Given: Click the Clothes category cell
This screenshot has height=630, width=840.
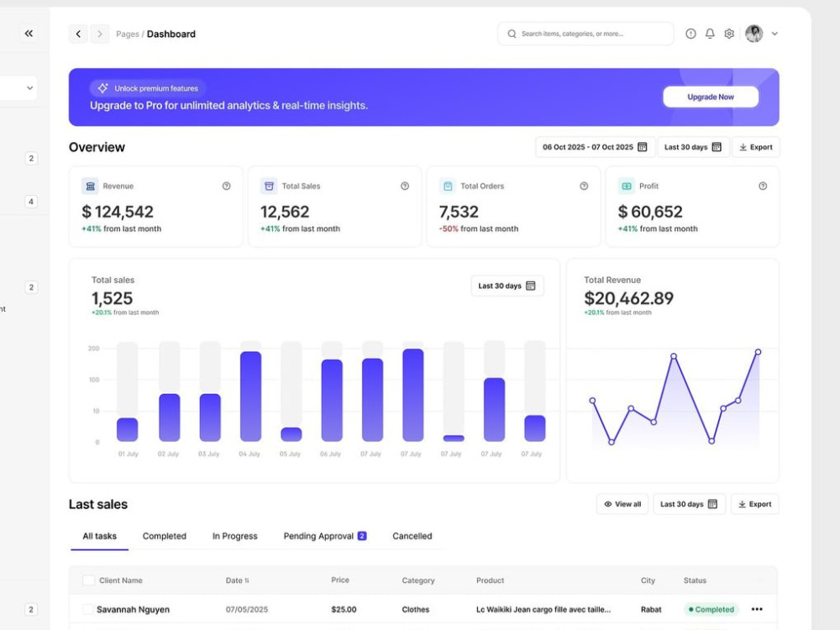Looking at the screenshot, I should point(416,609).
